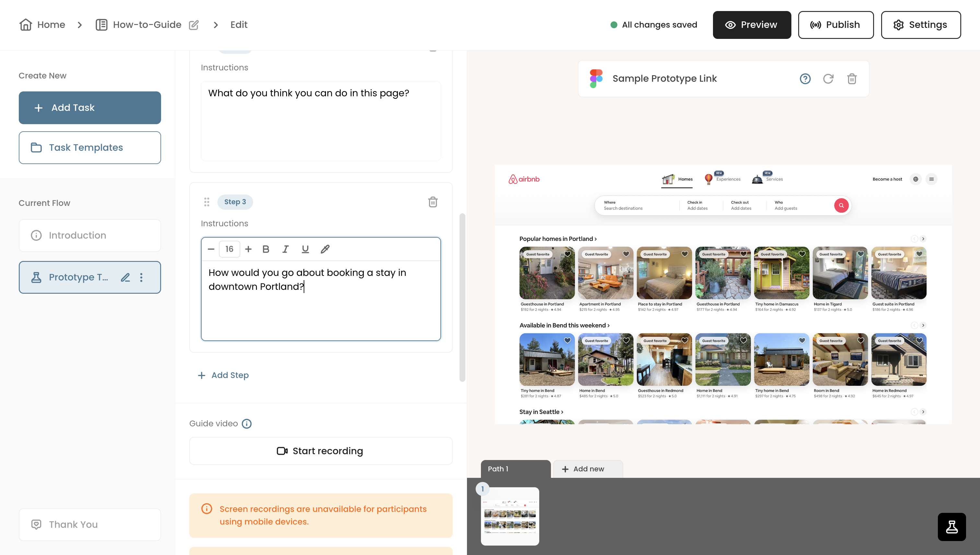This screenshot has width=980, height=555.
Task: Toggle underline formatting
Action: tap(305, 249)
